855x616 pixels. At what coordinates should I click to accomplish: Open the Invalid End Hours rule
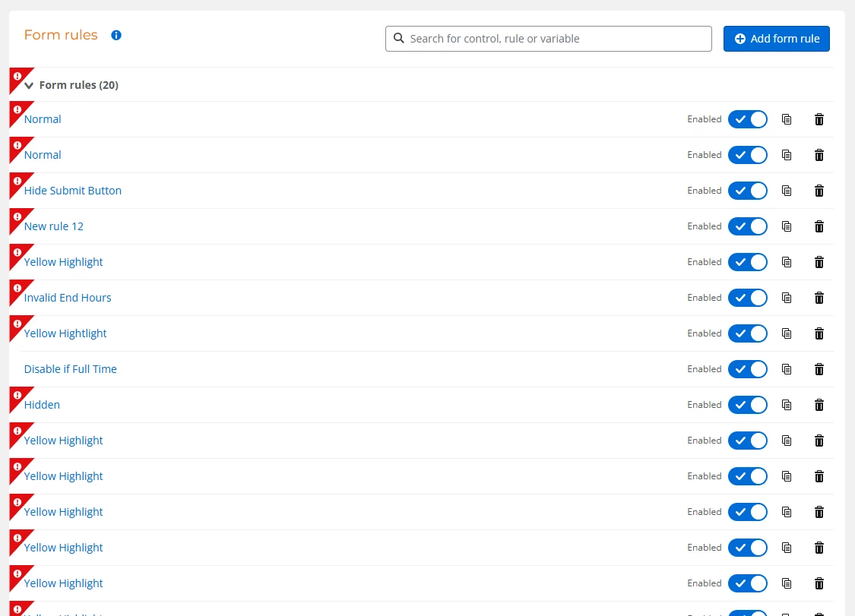click(68, 298)
